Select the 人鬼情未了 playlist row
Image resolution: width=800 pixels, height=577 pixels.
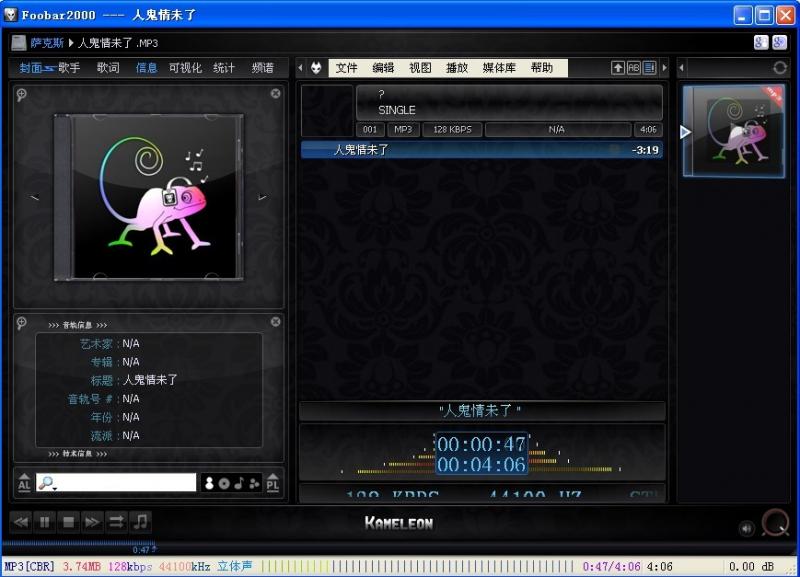[x=482, y=150]
